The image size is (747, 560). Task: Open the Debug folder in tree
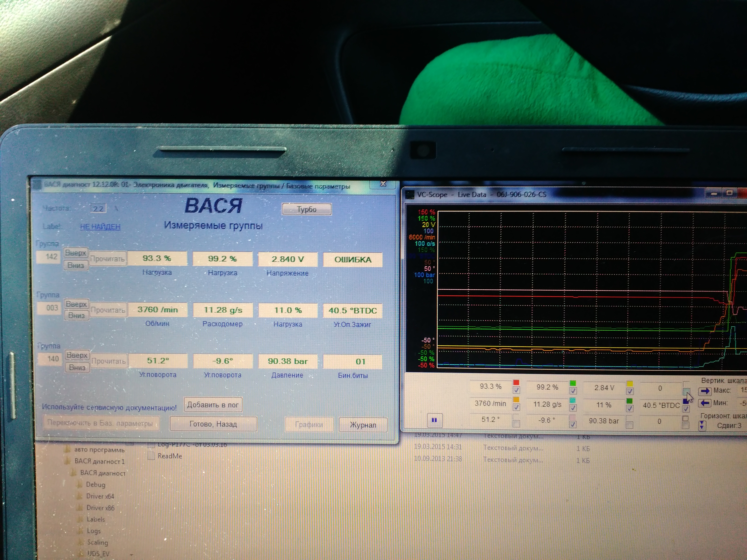[96, 484]
